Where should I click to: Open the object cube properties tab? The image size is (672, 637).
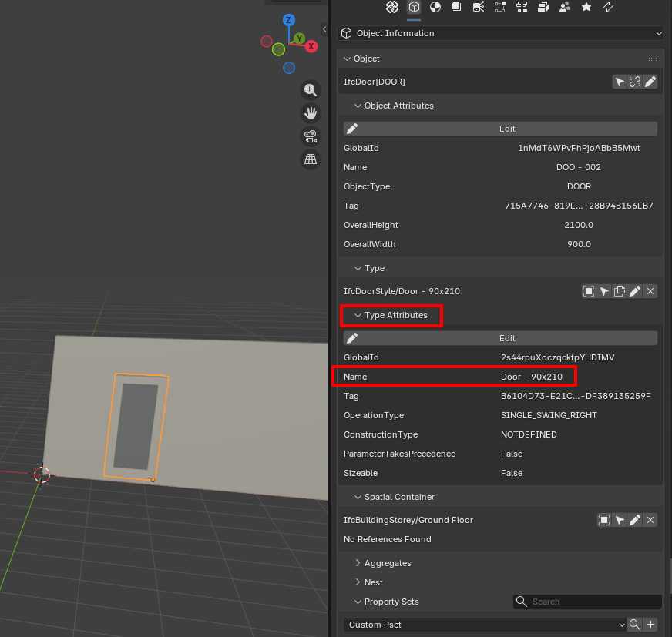tap(414, 7)
